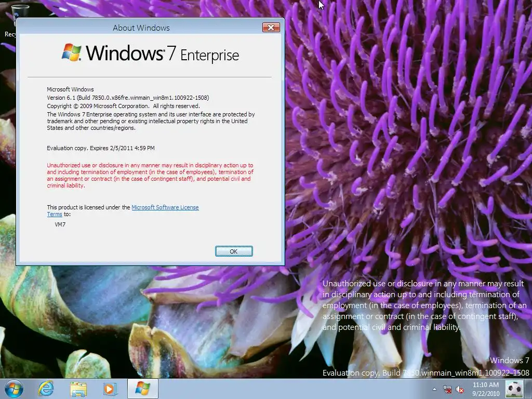Click the Copyright 2009 Microsoft Corporation line
Screen dimensions: 532x399
(123, 106)
